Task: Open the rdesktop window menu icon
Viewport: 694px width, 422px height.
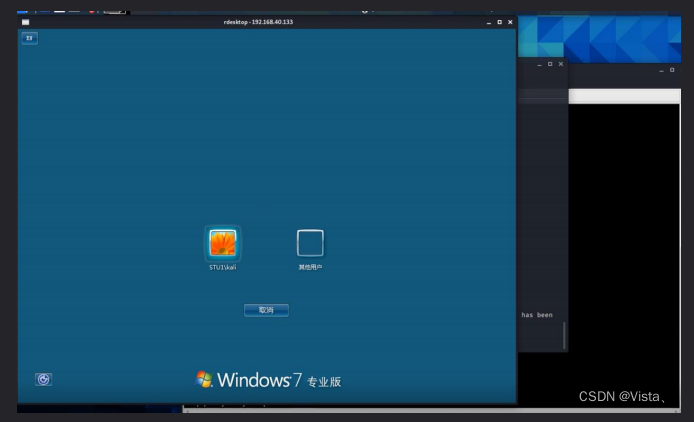Action: point(26,22)
